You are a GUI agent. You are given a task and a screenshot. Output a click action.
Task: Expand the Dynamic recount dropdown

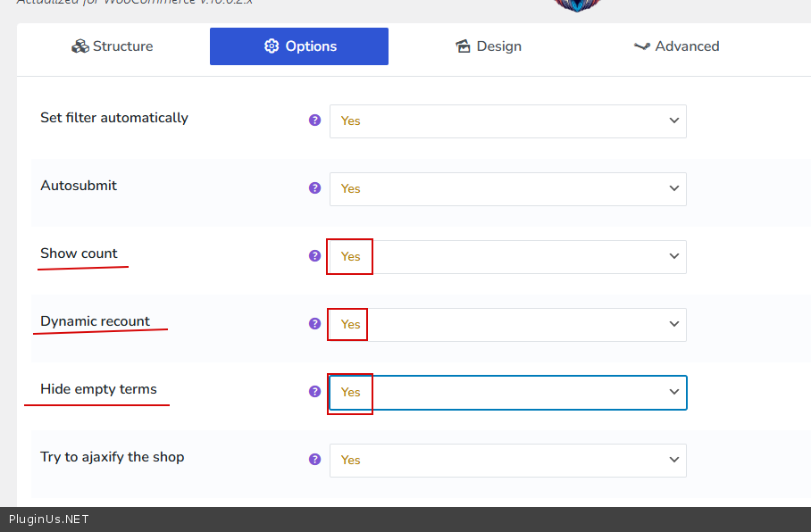507,324
